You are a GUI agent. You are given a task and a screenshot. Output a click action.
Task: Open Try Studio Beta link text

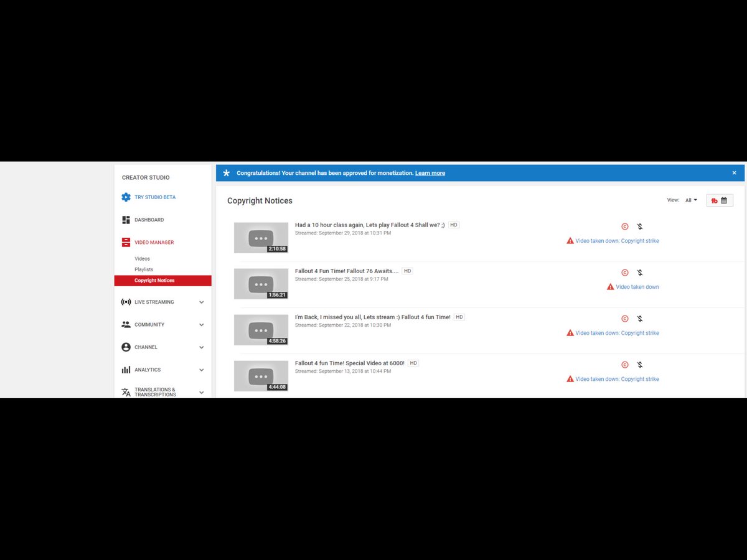click(x=155, y=197)
